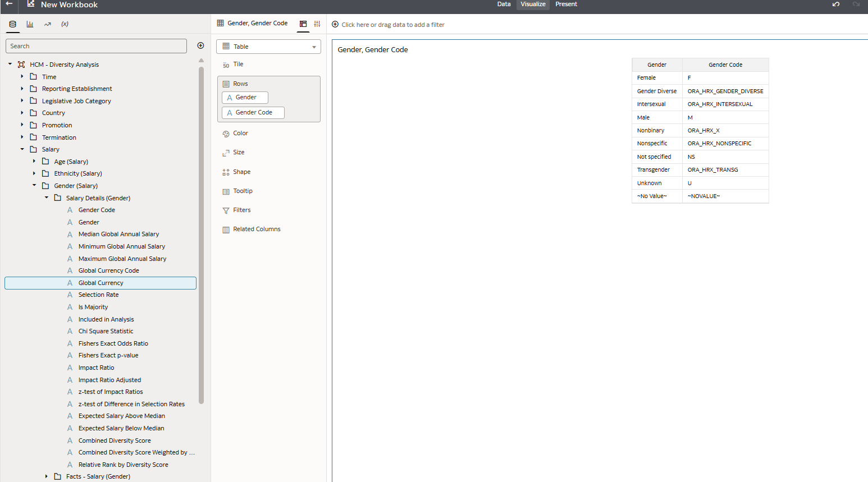Viewport: 868px width, 482px height.
Task: Expand Facts - Salary (Gender) folder
Action: coord(47,476)
